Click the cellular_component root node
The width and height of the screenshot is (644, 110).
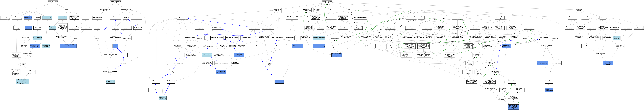tap(115, 2)
